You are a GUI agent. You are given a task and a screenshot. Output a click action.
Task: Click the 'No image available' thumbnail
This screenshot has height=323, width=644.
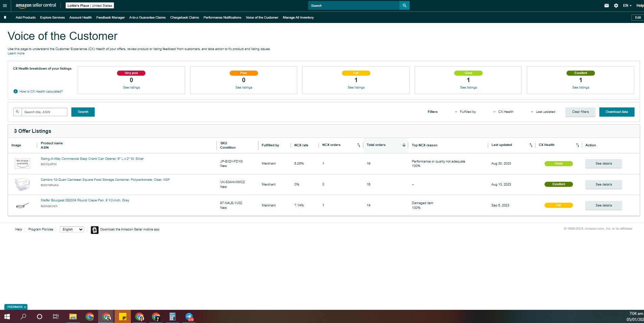(22, 164)
